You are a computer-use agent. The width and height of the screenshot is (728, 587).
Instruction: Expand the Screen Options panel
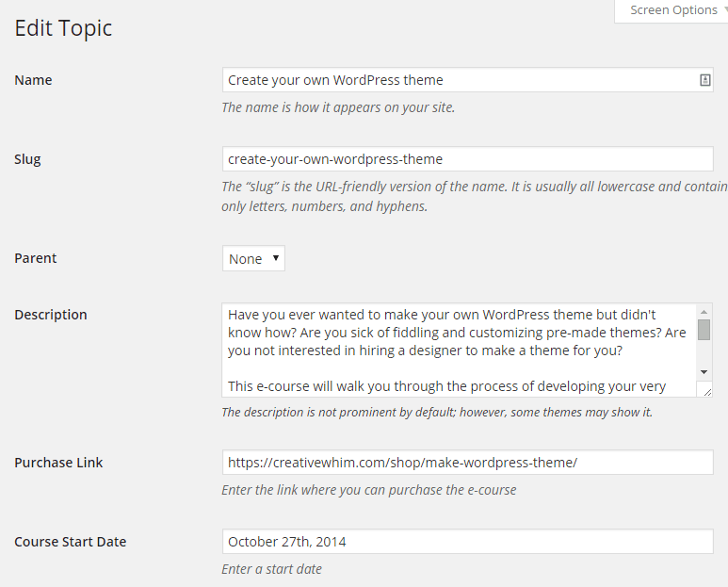(672, 10)
